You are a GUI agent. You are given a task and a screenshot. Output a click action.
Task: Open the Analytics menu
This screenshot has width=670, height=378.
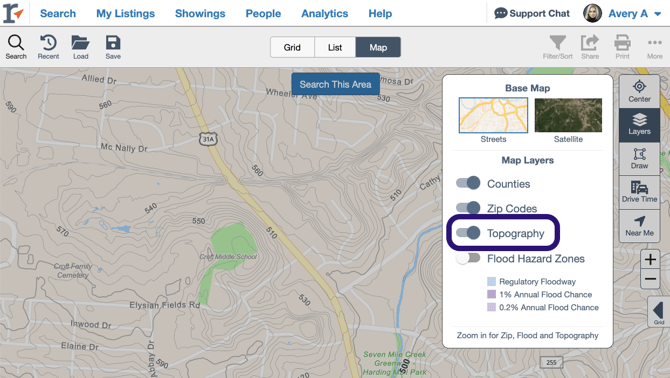point(325,14)
